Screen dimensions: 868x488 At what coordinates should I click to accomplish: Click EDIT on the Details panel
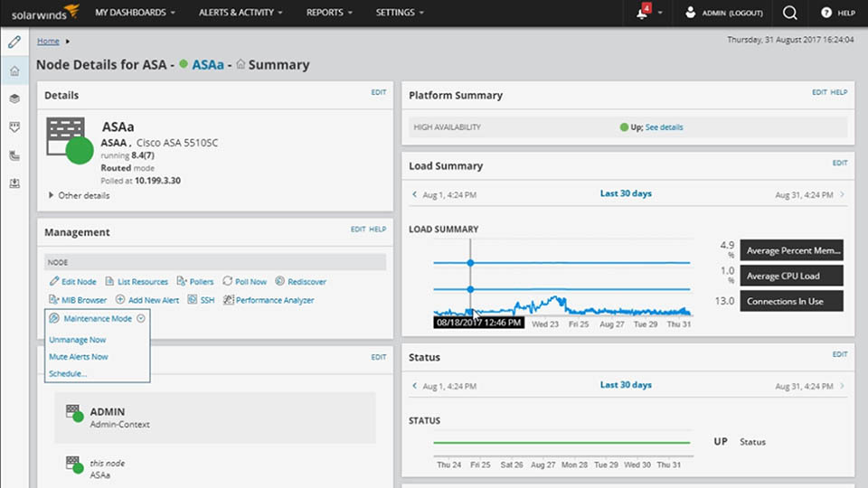pyautogui.click(x=379, y=92)
